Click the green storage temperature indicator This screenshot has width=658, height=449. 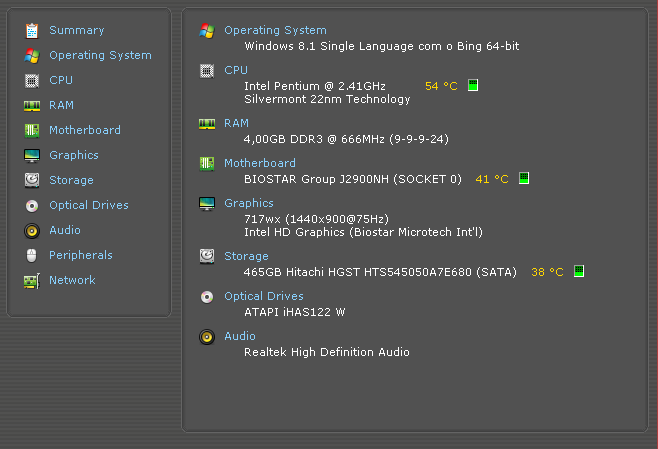[x=579, y=271]
